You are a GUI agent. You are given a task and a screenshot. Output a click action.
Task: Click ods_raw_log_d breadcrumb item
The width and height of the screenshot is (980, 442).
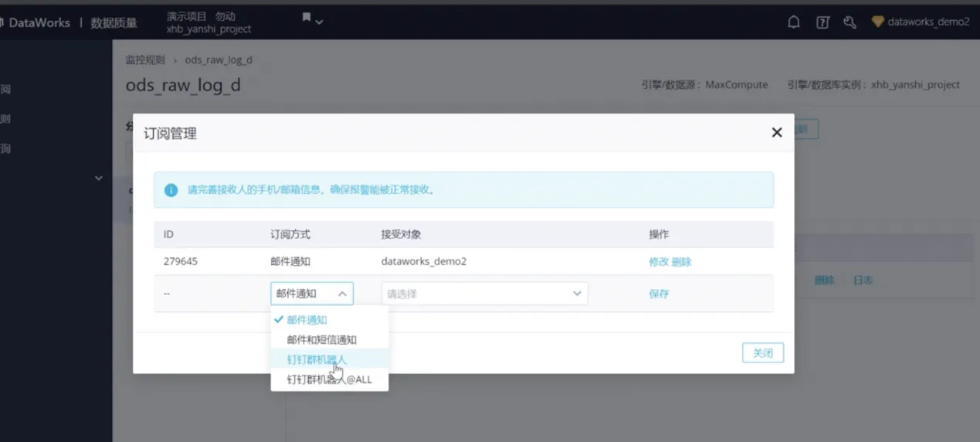(219, 59)
